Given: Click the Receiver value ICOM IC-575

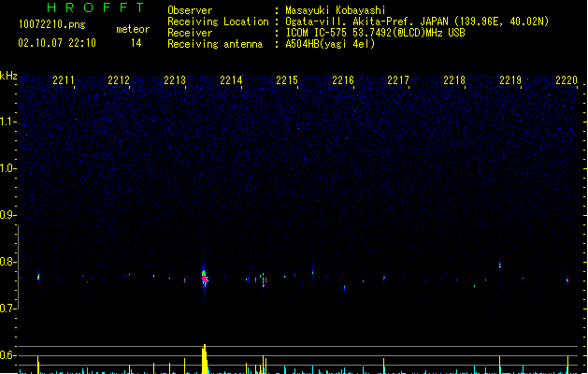Looking at the screenshot, I should [x=318, y=33].
